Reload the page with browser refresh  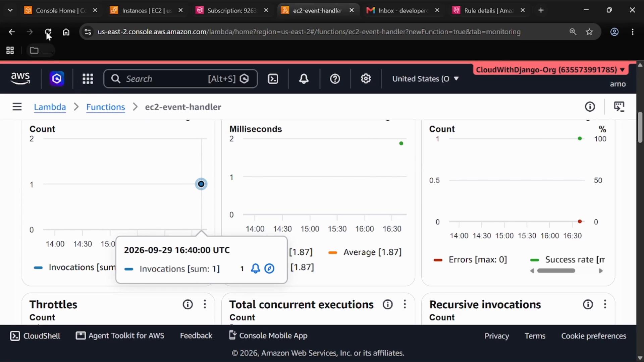pyautogui.click(x=48, y=32)
